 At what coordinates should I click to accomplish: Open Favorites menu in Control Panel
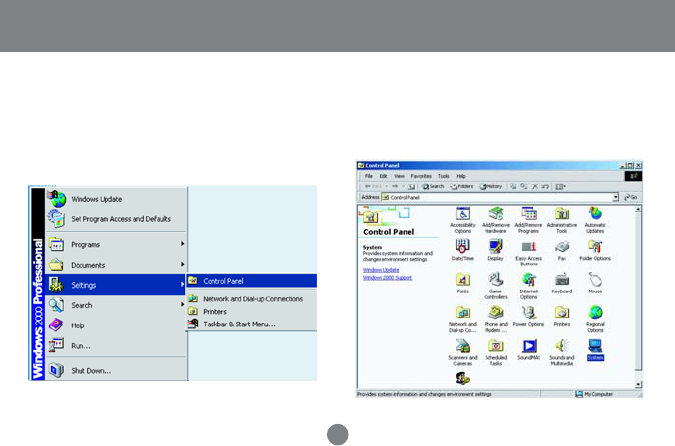[x=421, y=176]
